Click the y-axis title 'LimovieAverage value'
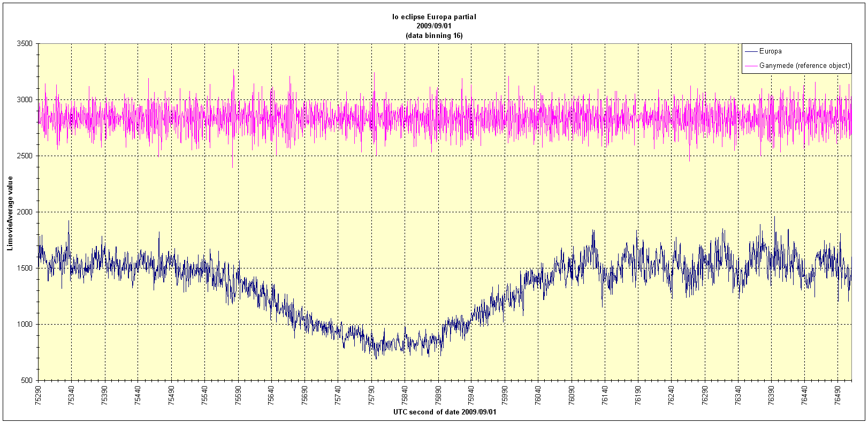The width and height of the screenshot is (868, 423). pyautogui.click(x=10, y=212)
